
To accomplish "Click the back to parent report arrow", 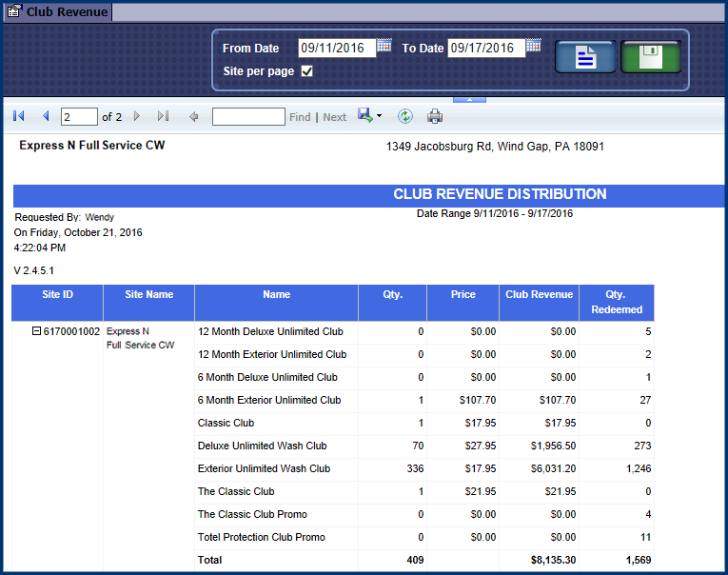I will (x=194, y=116).
